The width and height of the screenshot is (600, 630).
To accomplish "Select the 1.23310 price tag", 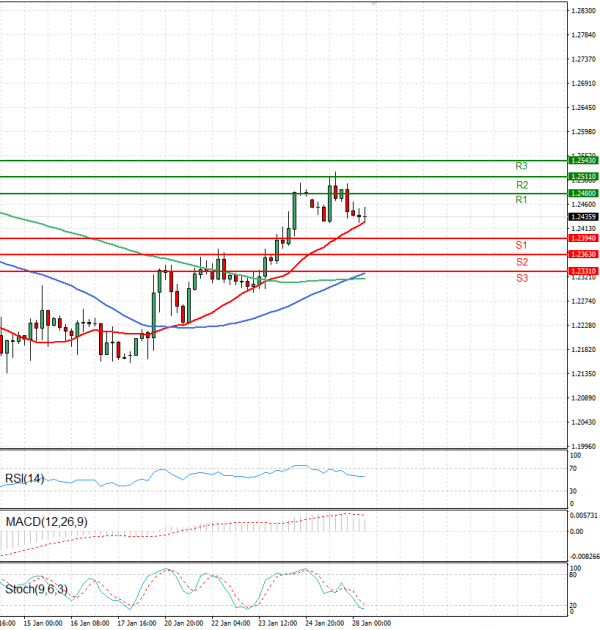I will tap(583, 271).
